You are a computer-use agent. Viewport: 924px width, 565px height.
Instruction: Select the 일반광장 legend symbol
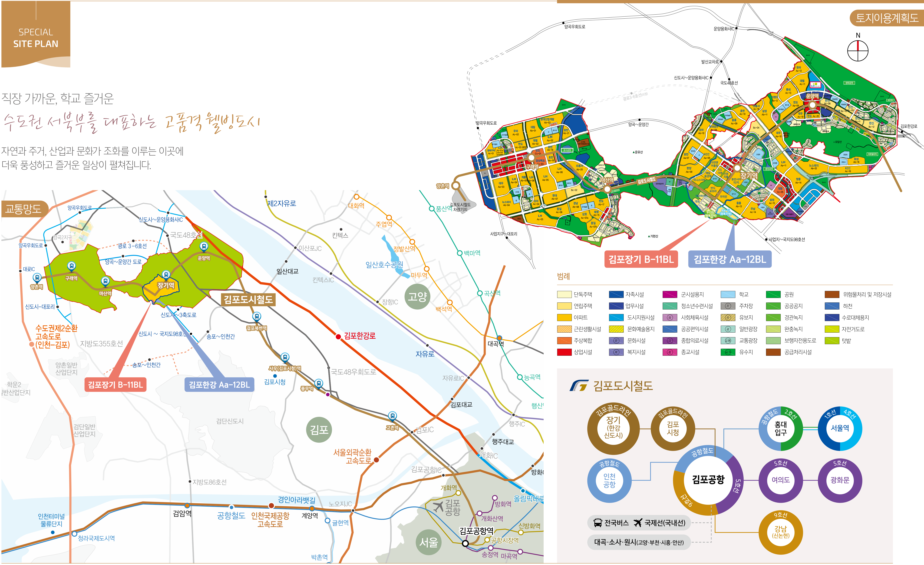(728, 329)
